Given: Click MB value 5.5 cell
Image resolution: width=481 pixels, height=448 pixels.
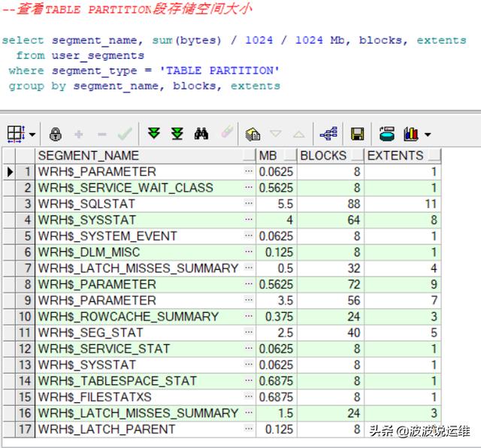Looking at the screenshot, I should pyautogui.click(x=277, y=204).
